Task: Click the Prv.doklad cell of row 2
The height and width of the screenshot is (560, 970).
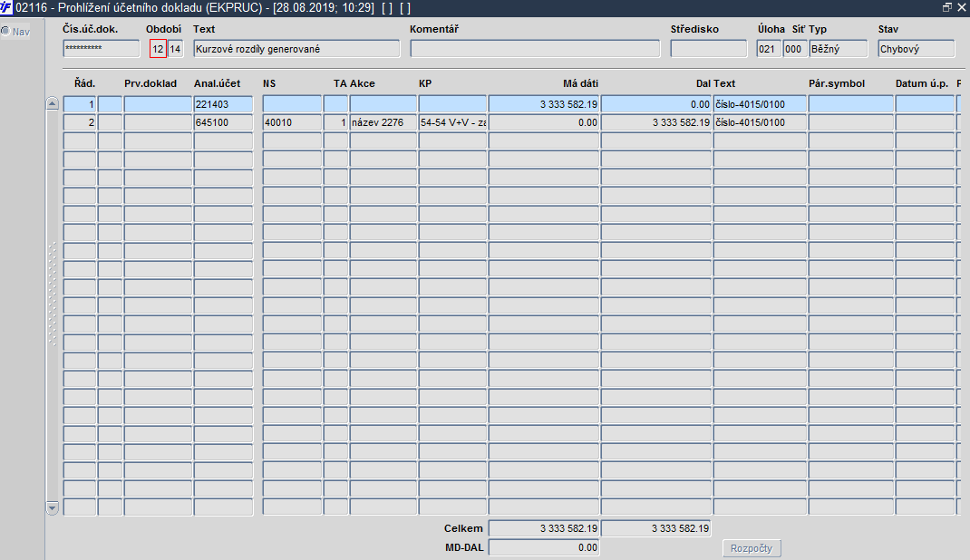Action: [x=158, y=122]
